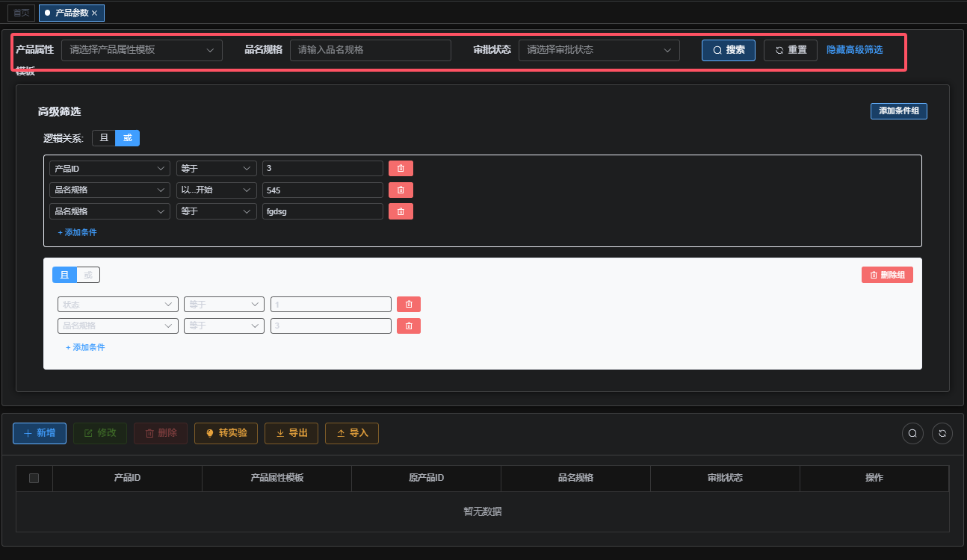Focus the 品名规格 search input field
Viewport: 967px width, 560px height.
371,50
